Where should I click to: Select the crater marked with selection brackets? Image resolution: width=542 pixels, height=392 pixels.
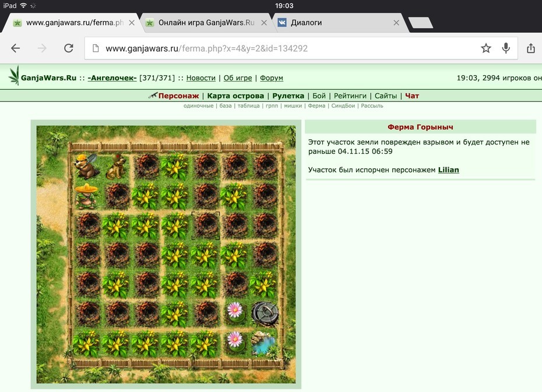point(206,225)
